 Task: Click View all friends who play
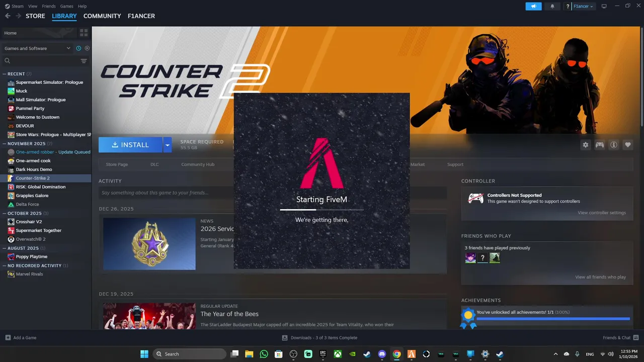(x=601, y=277)
